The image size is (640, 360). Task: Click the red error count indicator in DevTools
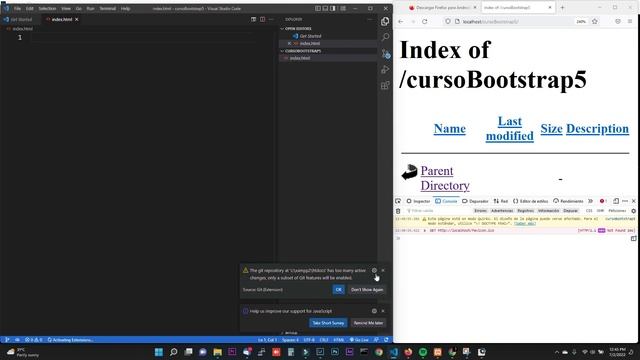(x=603, y=201)
